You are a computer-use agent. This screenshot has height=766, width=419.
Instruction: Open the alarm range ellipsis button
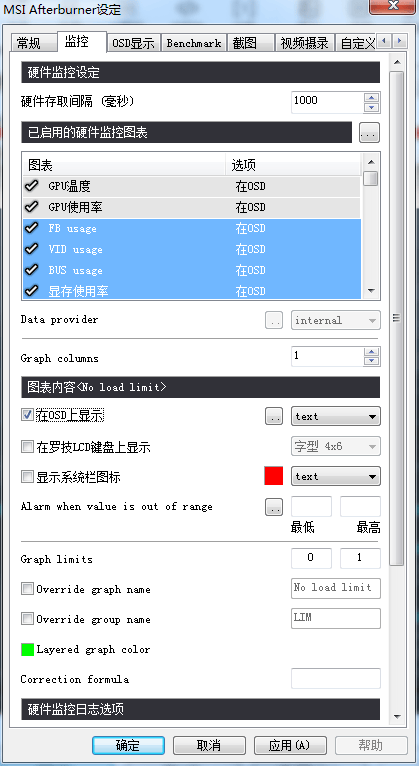pyautogui.click(x=274, y=507)
